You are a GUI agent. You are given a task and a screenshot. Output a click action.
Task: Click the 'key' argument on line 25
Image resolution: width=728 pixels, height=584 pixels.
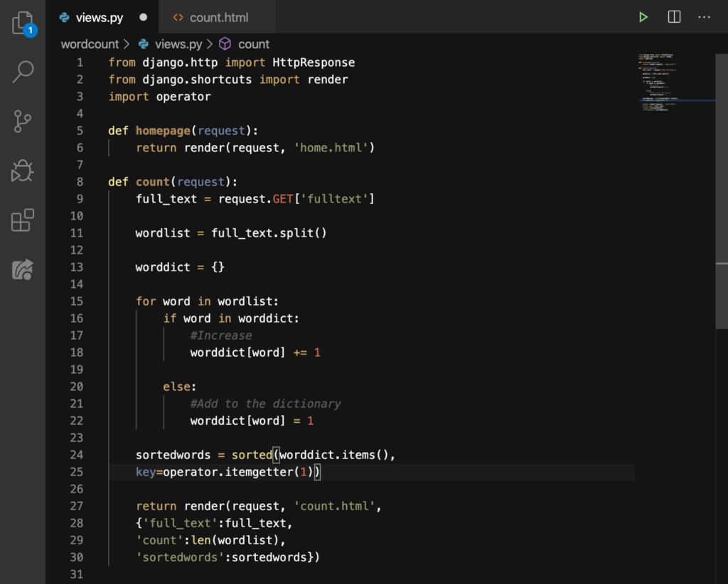pyautogui.click(x=146, y=472)
